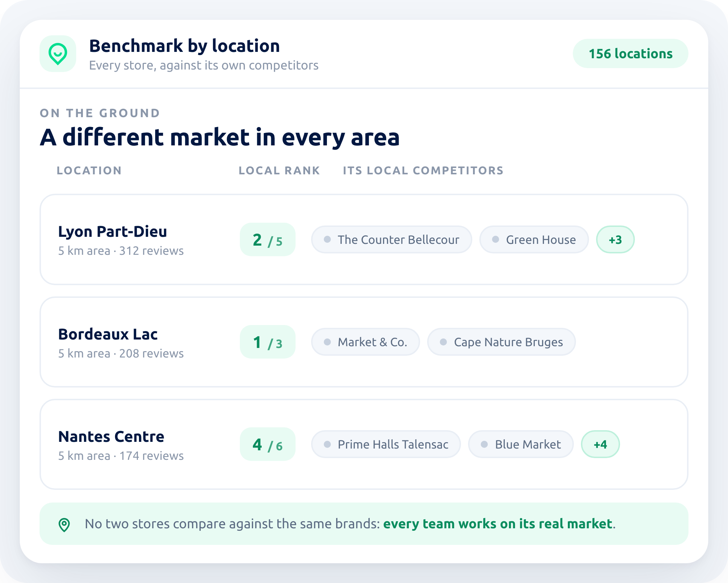Click the green location pin logo icon
The width and height of the screenshot is (728, 583).
click(58, 54)
